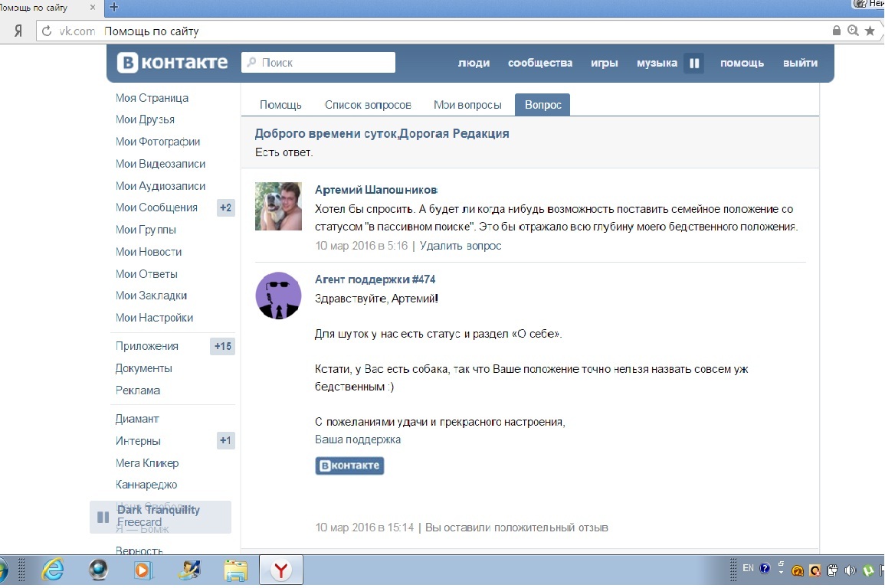Click the Удалить вопрос link

coord(461,246)
